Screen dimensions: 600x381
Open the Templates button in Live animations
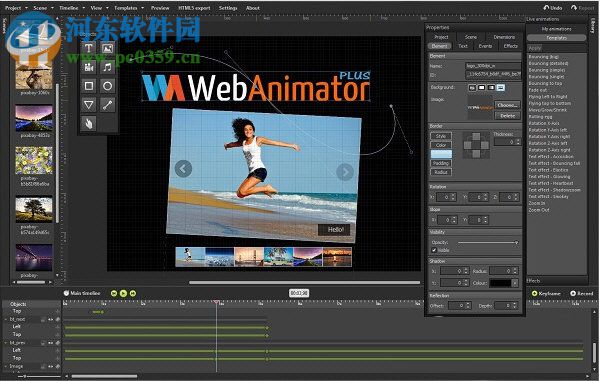pos(556,38)
